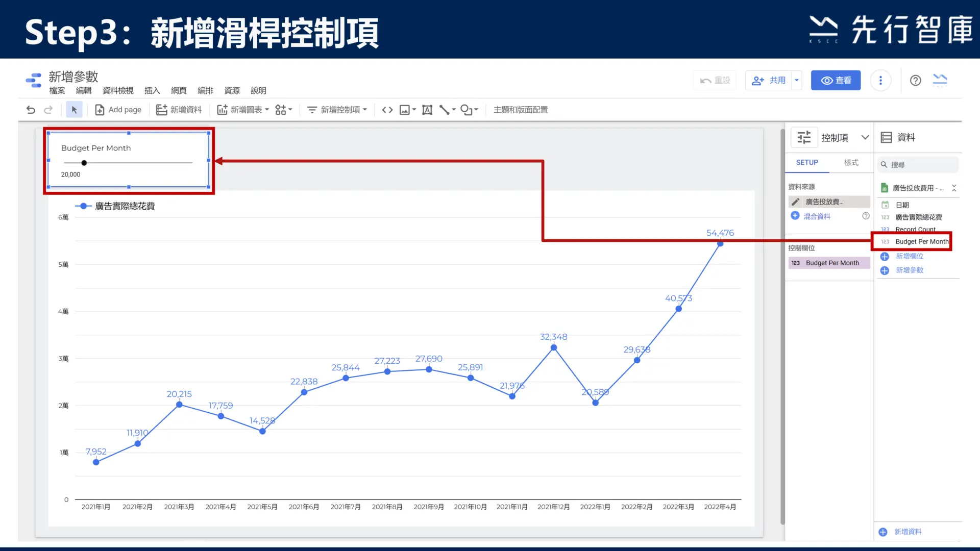Open the 網頁 menu
Viewport: 980px width, 551px height.
click(179, 90)
